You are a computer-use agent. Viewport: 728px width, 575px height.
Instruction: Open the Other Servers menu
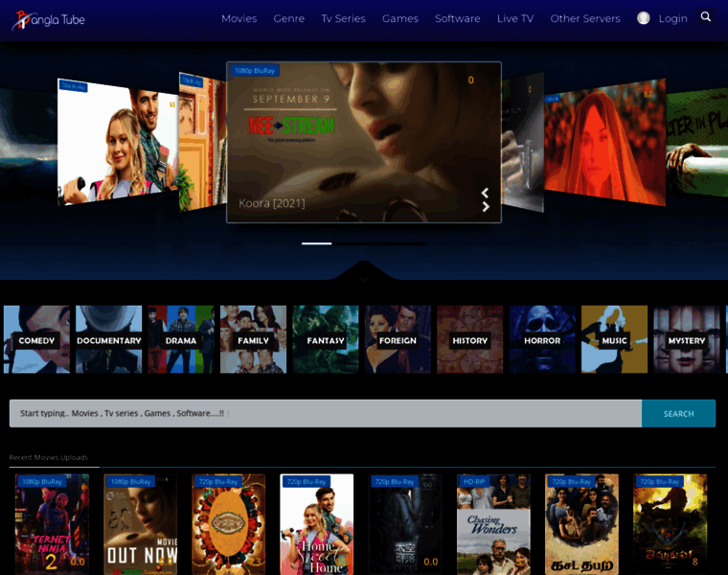click(585, 18)
